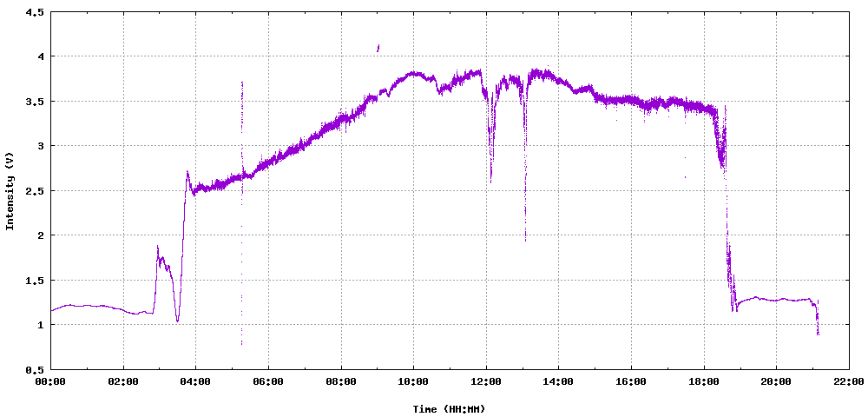868x417 pixels.
Task: Click the 2 y-axis tick label
Action: tap(41, 235)
